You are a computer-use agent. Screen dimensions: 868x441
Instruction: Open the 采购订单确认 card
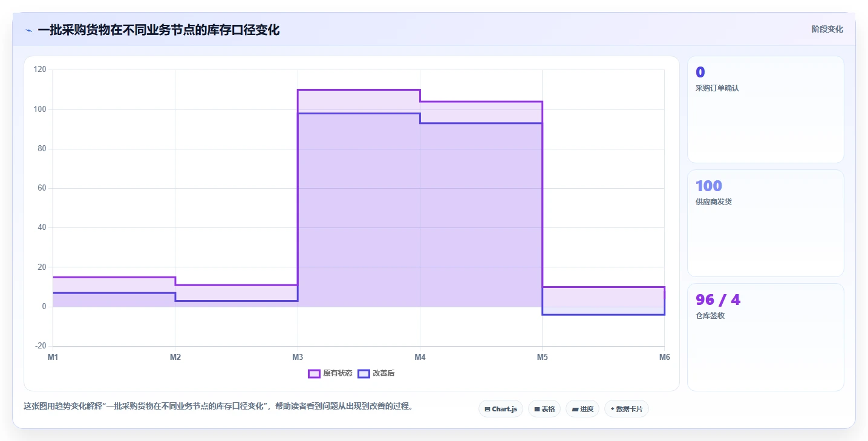point(765,109)
